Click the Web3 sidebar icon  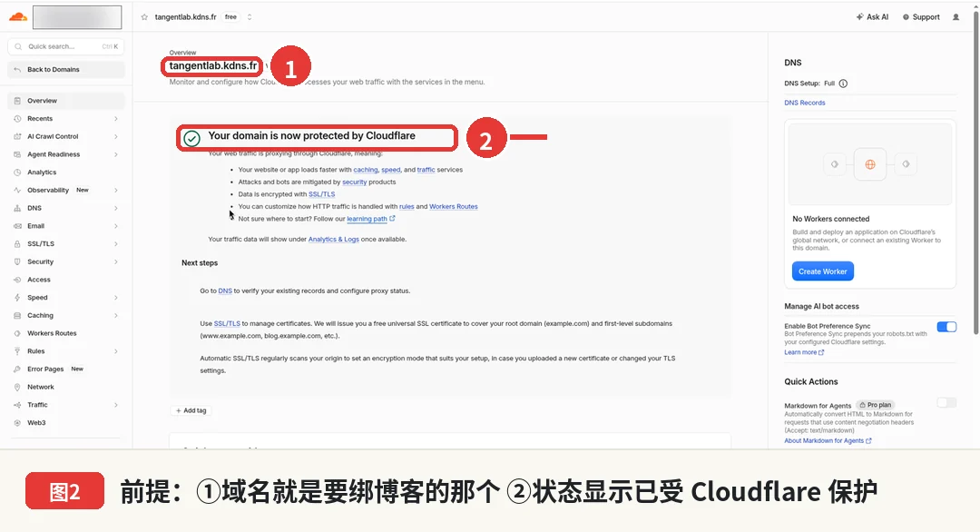coord(17,423)
